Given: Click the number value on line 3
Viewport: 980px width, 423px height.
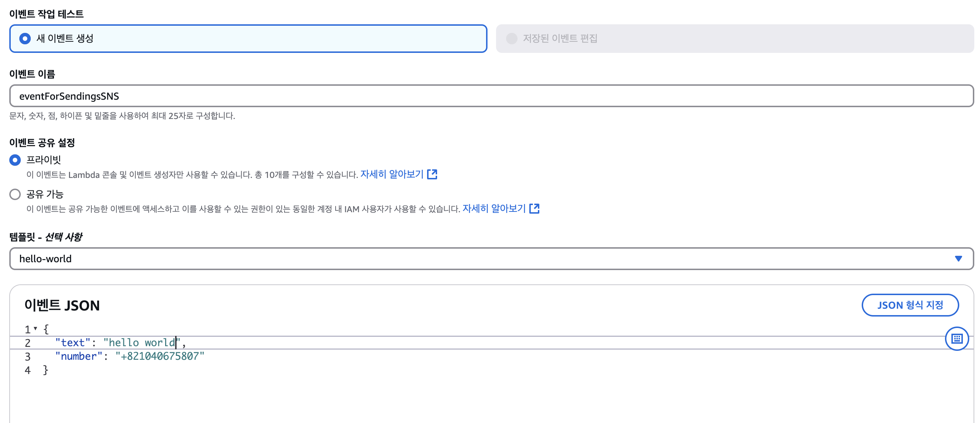Looking at the screenshot, I should point(160,356).
